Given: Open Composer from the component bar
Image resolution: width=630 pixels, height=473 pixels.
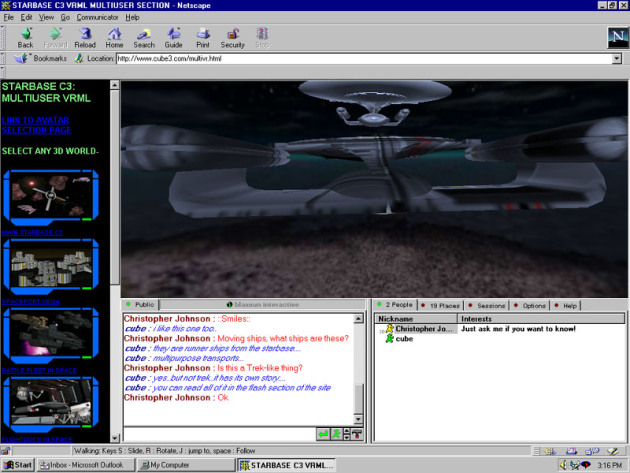Looking at the screenshot, I should tap(613, 451).
